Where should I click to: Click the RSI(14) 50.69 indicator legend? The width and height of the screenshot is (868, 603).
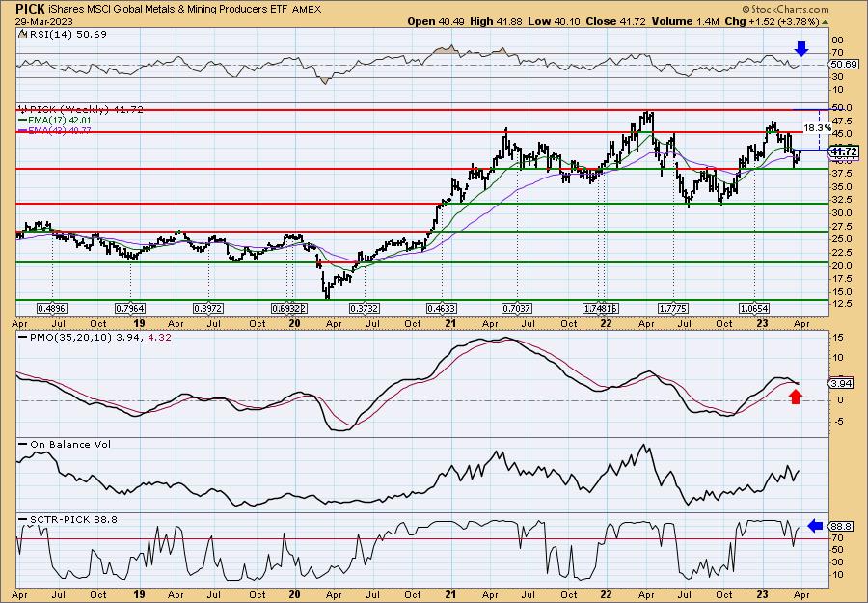[62, 35]
